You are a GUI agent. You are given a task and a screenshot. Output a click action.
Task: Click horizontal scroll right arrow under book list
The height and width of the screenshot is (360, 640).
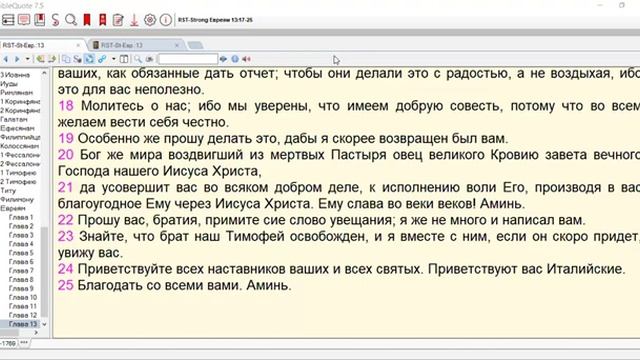coord(36,333)
